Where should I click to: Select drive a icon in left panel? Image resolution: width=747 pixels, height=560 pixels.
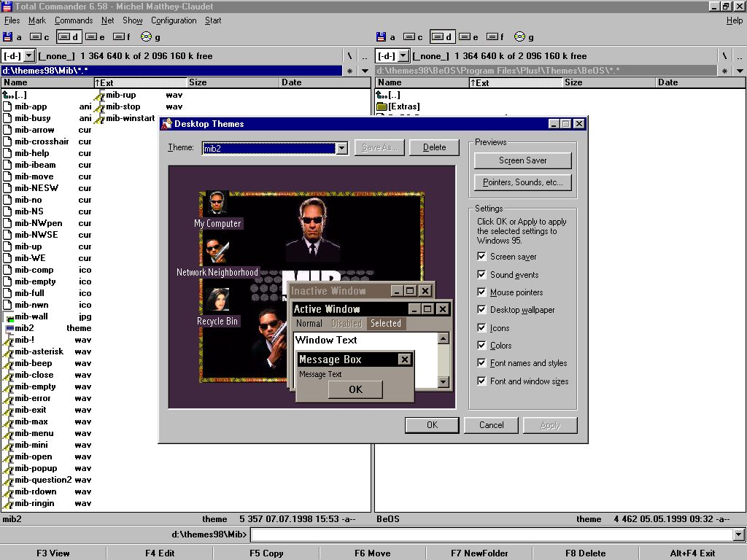[8, 36]
